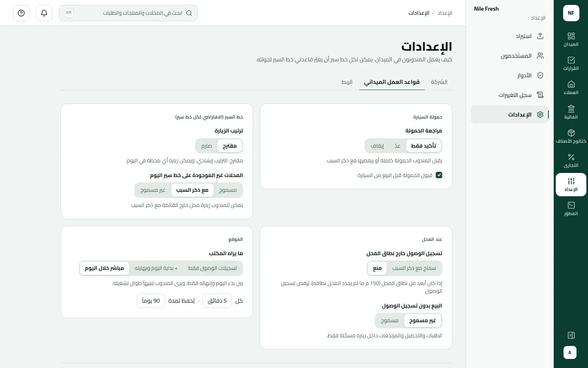Click the الإعداد breadcrumb link
The image size is (588, 368).
(x=445, y=13)
